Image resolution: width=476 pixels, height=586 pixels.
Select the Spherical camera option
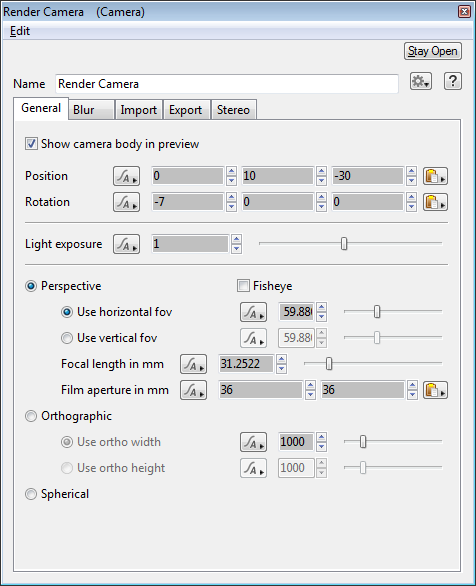pos(31,494)
